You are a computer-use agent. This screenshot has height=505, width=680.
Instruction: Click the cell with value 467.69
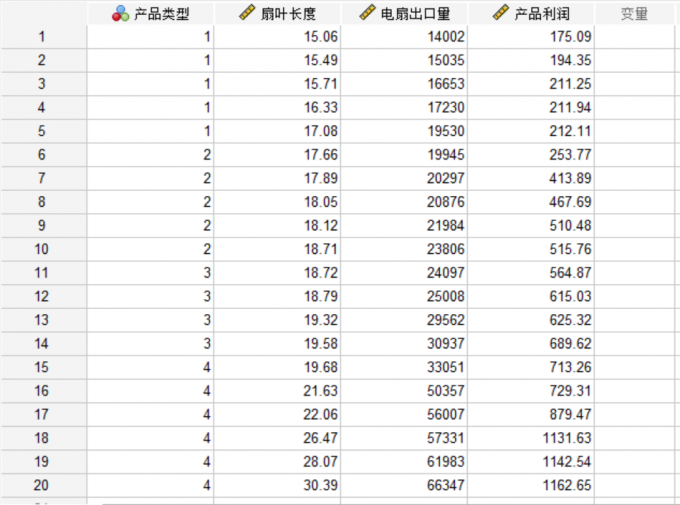pyautogui.click(x=531, y=202)
